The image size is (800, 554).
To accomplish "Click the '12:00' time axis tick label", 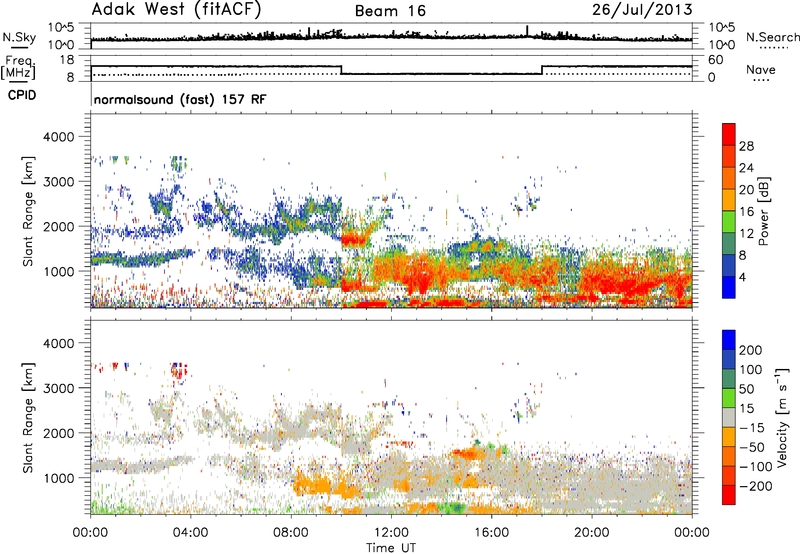I will point(391,533).
